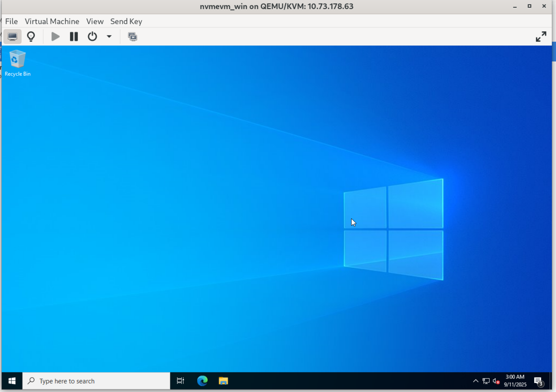Open File Explorer from the taskbar
556x392 pixels.
click(x=224, y=381)
